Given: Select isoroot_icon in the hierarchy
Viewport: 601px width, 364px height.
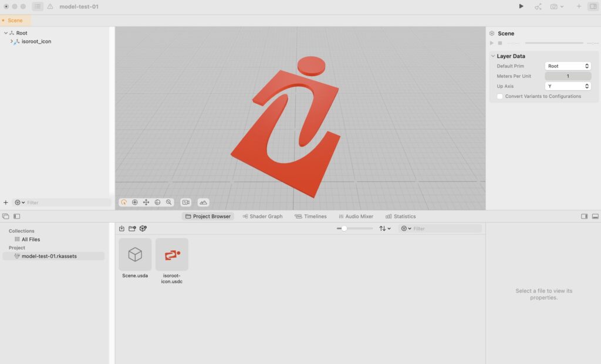Looking at the screenshot, I should tap(36, 42).
